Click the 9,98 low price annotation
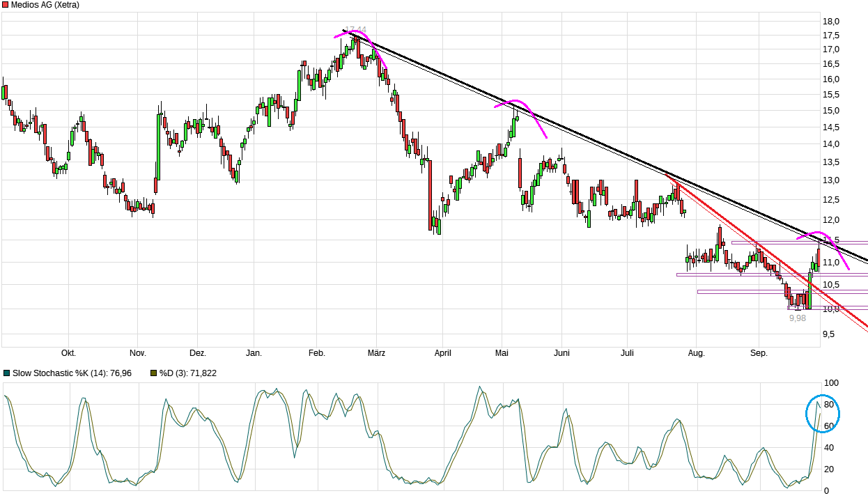Screen dimensions: 868x498 (x=798, y=318)
